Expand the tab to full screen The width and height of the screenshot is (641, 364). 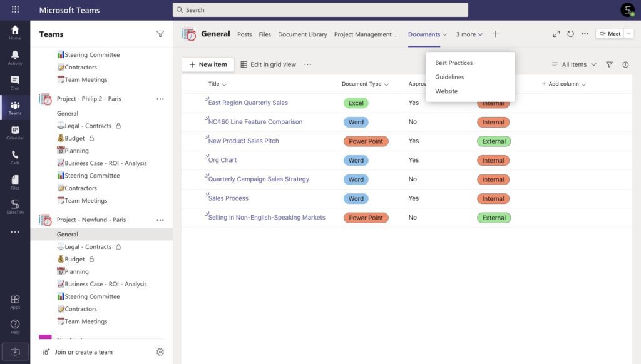[556, 34]
